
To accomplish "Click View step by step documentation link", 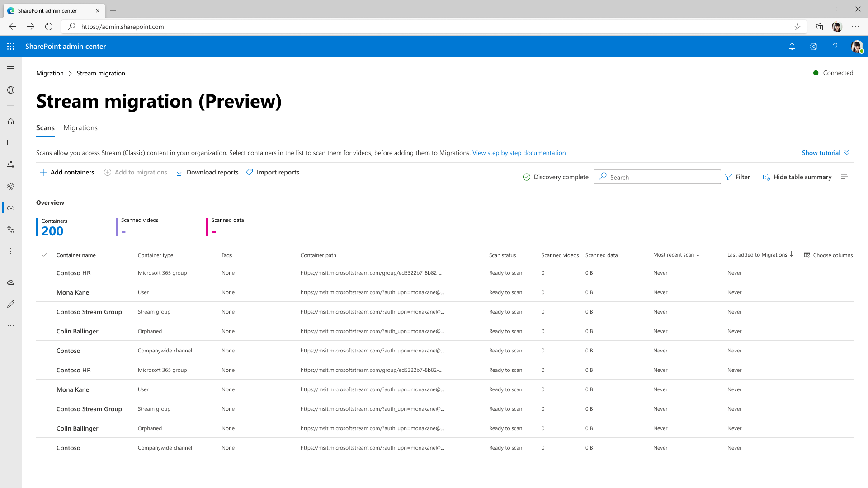I will click(x=519, y=153).
